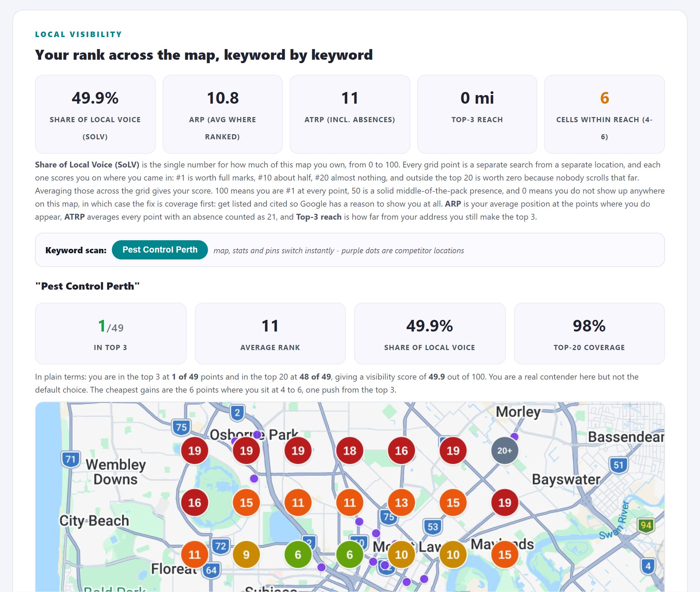This screenshot has height=592, width=700.
Task: Click the City Beach map label
Action: pyautogui.click(x=94, y=521)
